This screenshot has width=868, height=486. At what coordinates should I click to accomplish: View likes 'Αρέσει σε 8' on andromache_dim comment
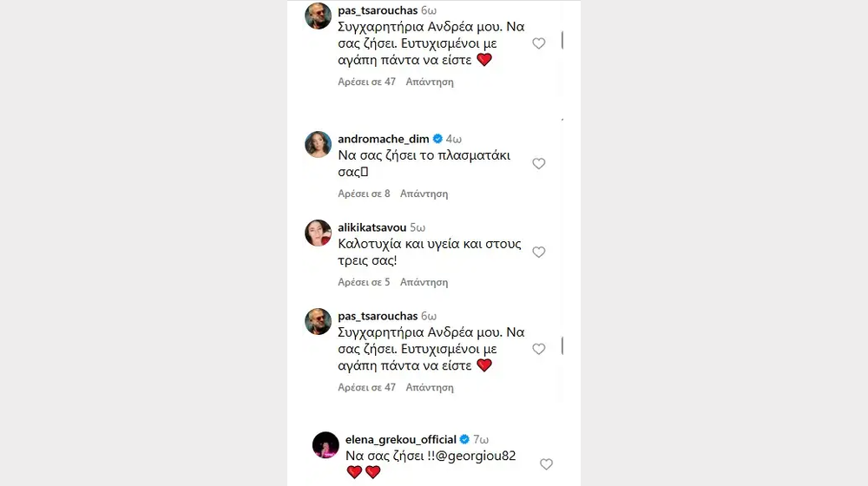click(x=364, y=194)
